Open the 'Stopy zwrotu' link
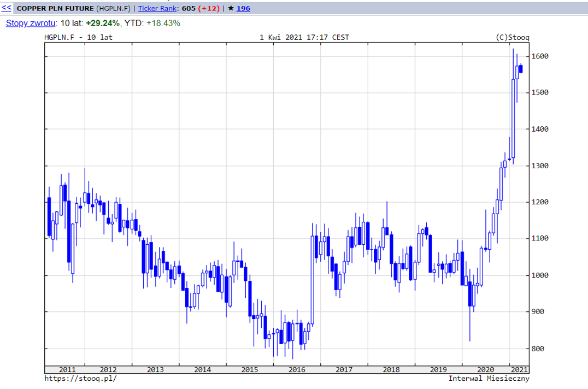588x389 pixels. 31,23
